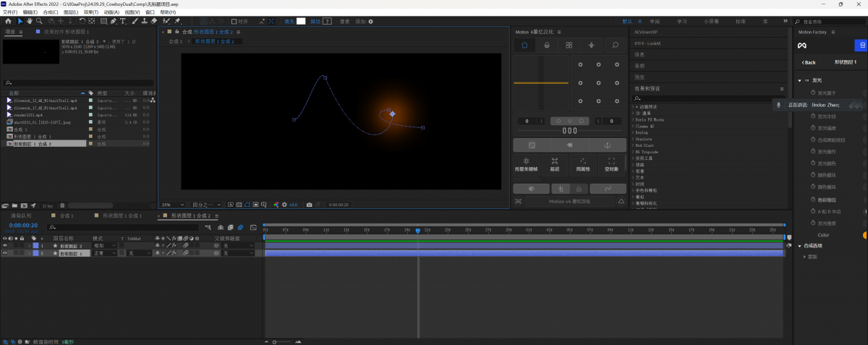The width and height of the screenshot is (868, 345).
Task: Click the search icon in Motion 4 panel
Action: 615,45
